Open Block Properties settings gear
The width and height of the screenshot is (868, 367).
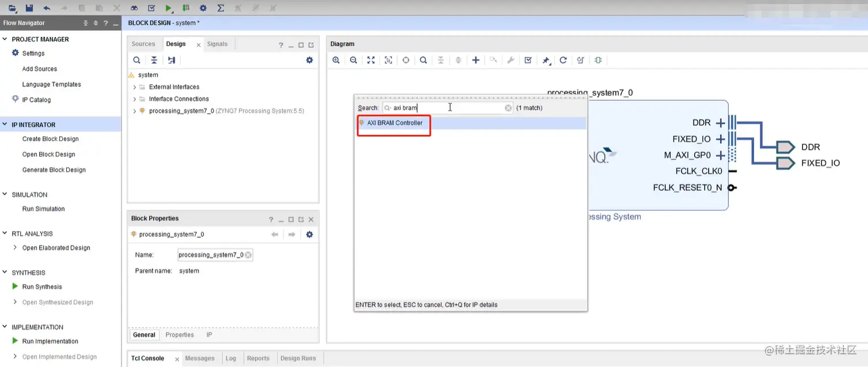pyautogui.click(x=309, y=234)
